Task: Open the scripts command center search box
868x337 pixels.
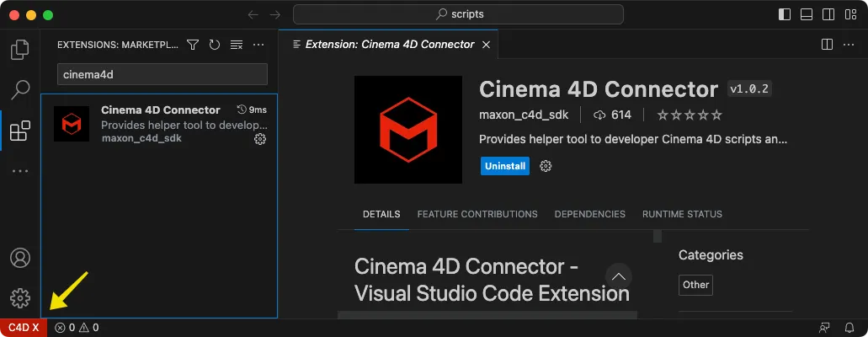Action: pos(458,14)
